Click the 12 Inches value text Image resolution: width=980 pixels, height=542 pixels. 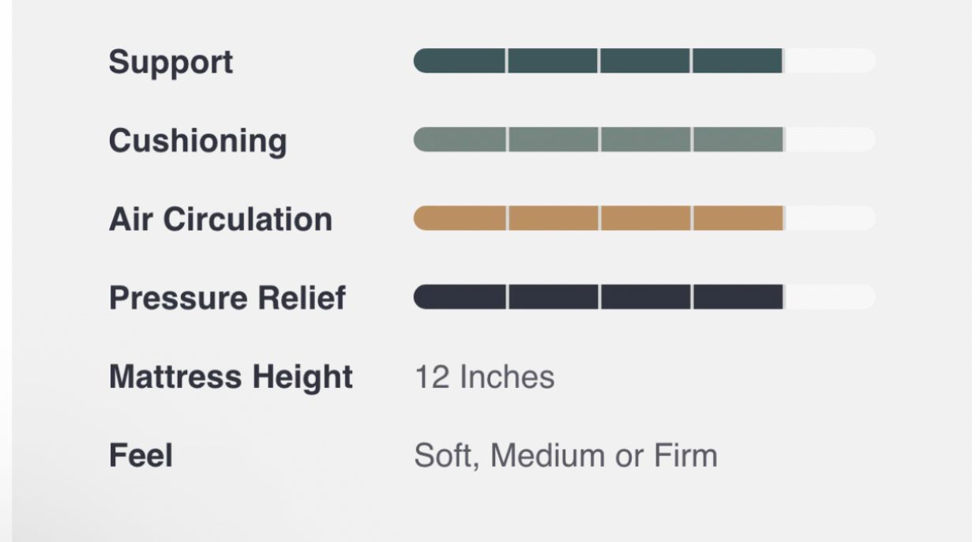coord(484,377)
